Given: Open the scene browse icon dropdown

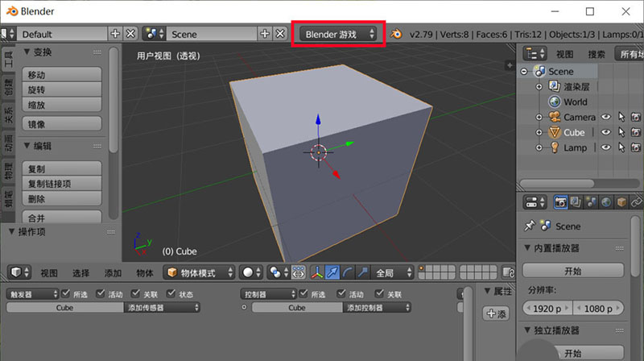Looking at the screenshot, I should 155,34.
